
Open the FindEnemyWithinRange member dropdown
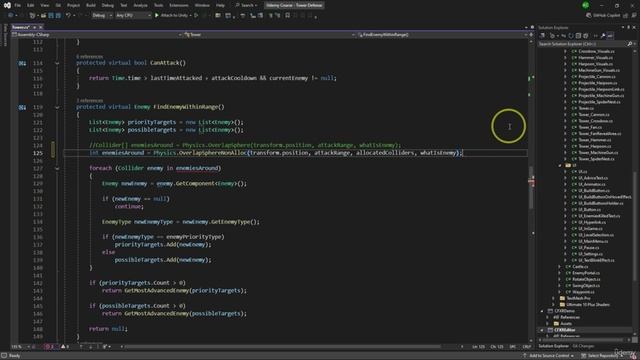point(442,35)
